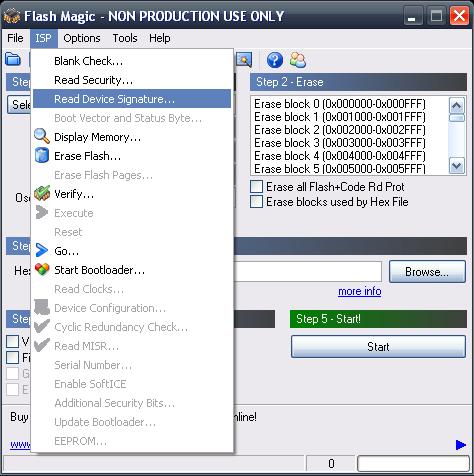Click the www link at bottom left

point(20,445)
